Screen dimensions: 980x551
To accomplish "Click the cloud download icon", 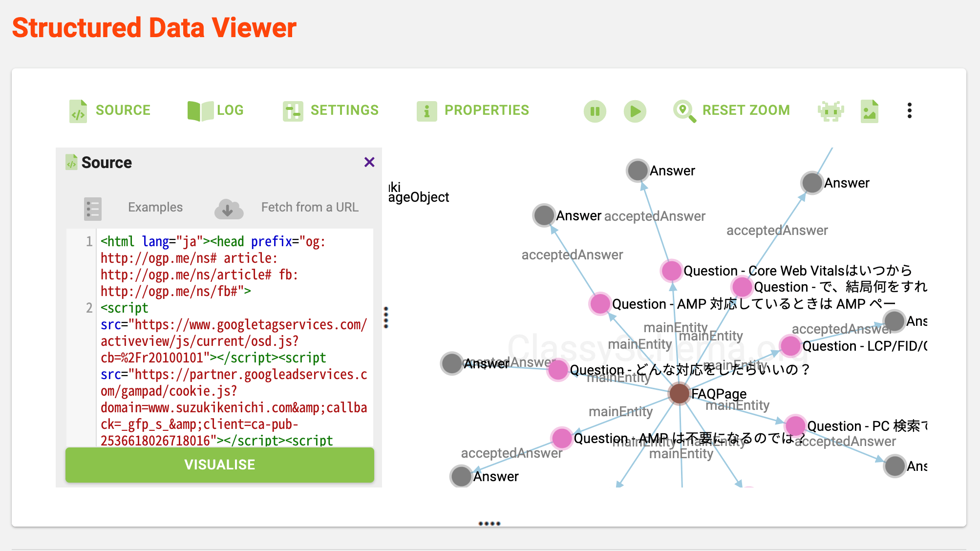I will coord(229,209).
